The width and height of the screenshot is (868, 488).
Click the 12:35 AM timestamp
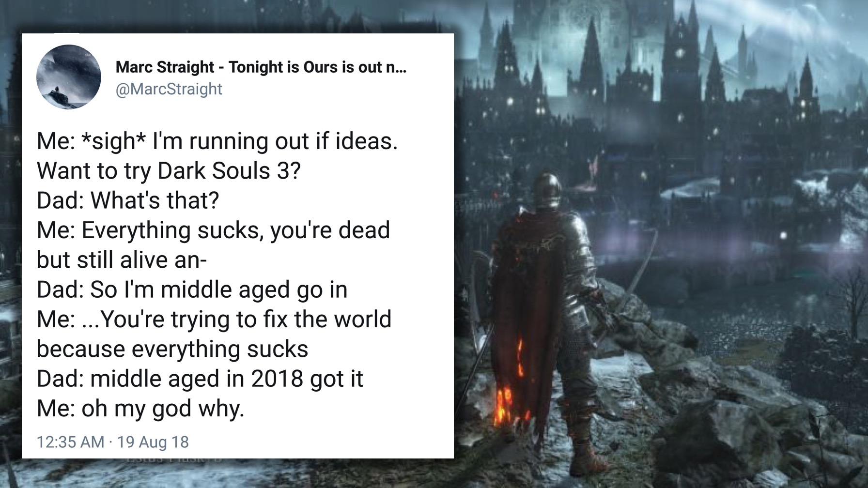pos(70,442)
